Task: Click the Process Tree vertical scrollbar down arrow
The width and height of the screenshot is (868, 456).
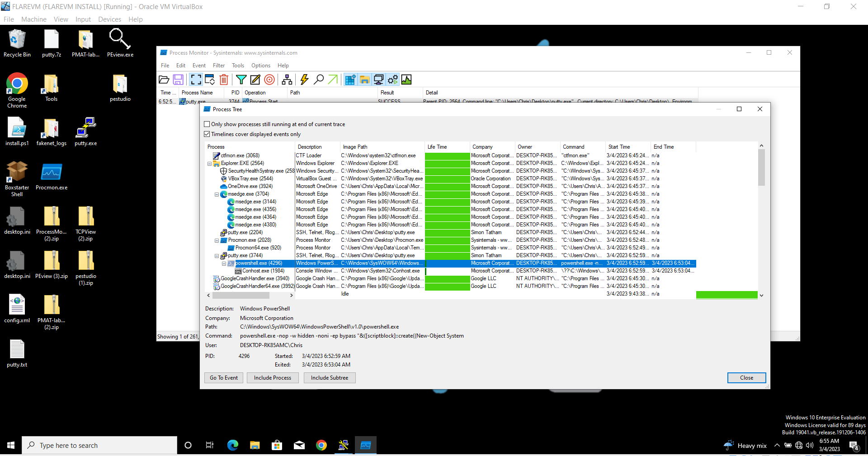Action: coord(762,296)
